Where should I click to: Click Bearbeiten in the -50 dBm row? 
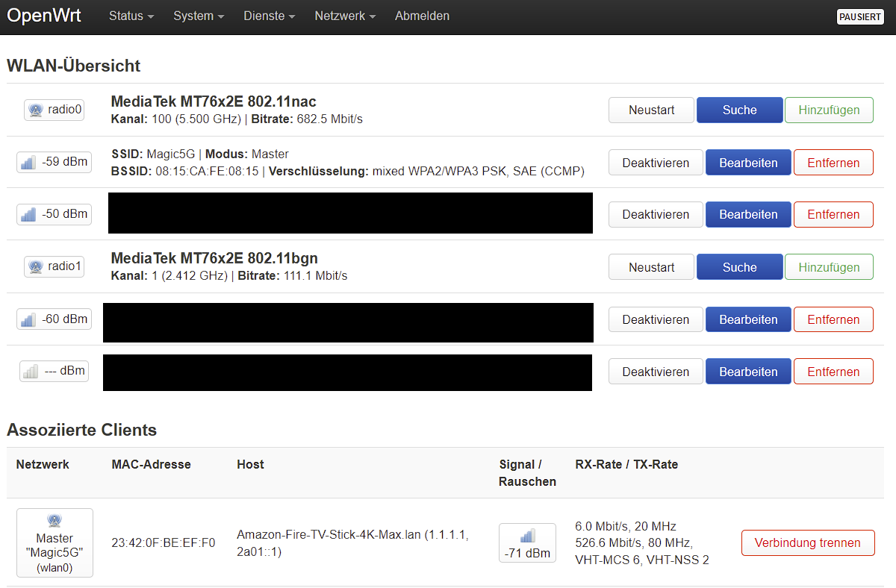tap(748, 214)
